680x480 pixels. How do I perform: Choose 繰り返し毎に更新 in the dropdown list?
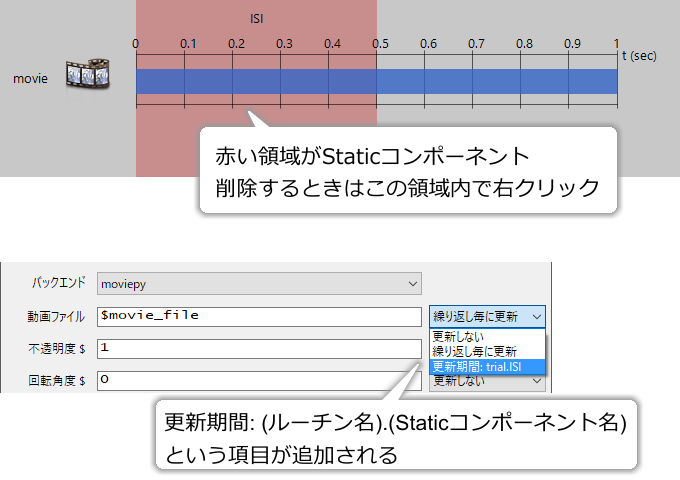(x=487, y=351)
